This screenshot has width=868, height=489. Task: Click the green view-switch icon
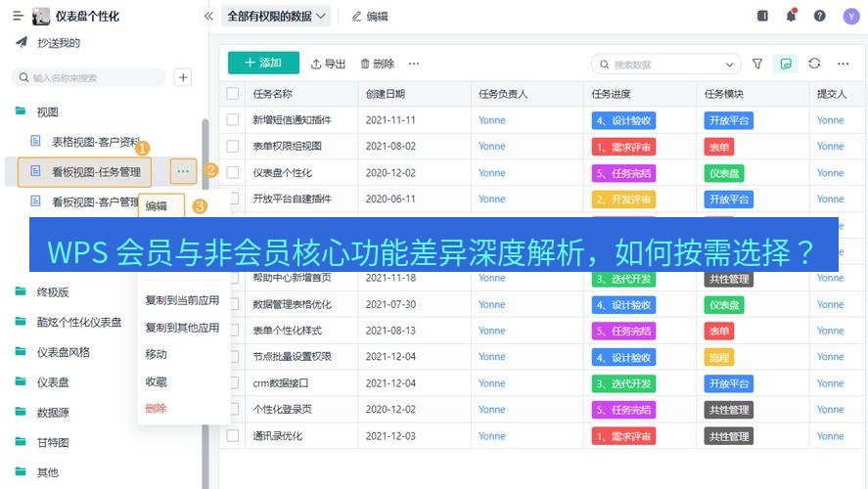point(786,64)
